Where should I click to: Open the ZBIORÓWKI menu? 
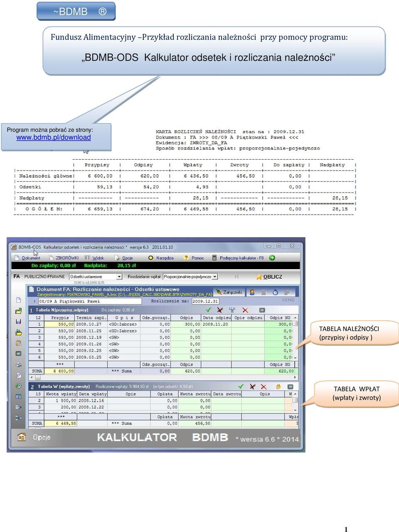[67, 258]
